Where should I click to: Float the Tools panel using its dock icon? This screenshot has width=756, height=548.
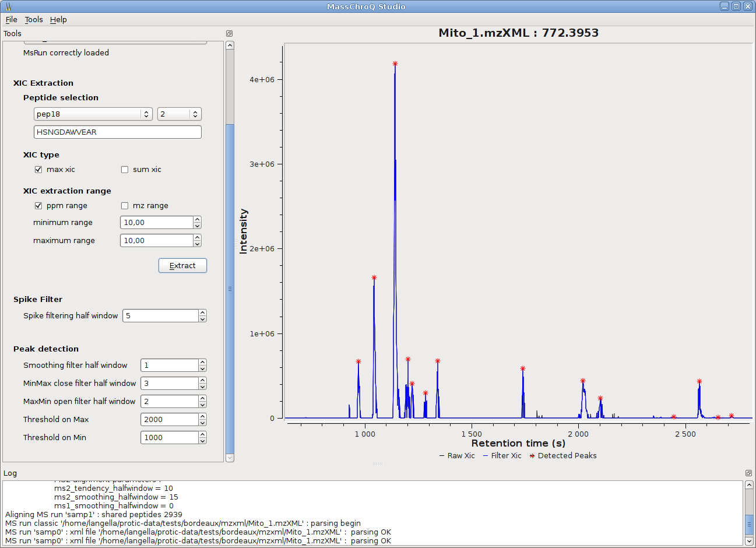(229, 34)
